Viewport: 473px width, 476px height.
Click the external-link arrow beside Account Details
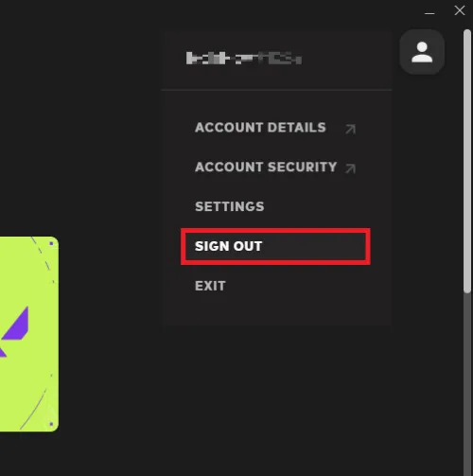click(x=350, y=129)
